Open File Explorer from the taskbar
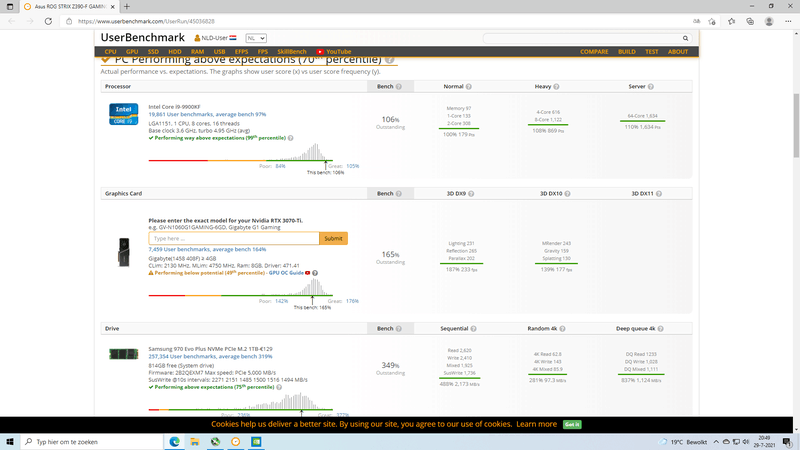 pos(195,442)
